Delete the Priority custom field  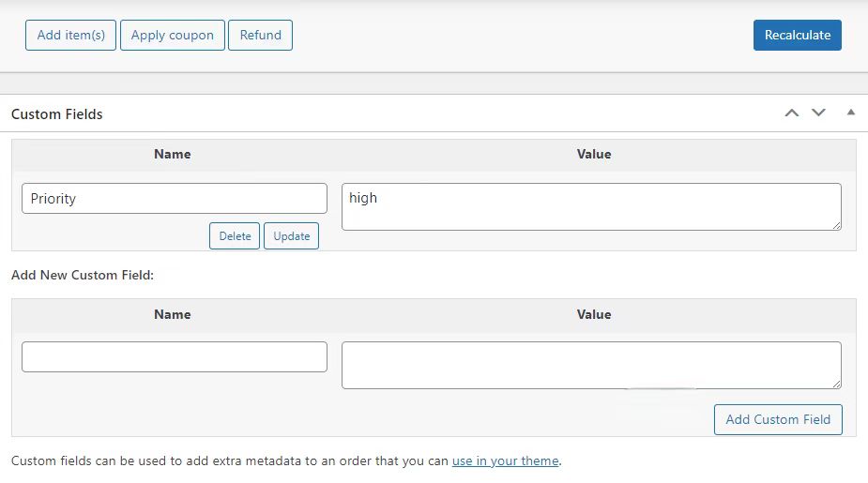[235, 236]
